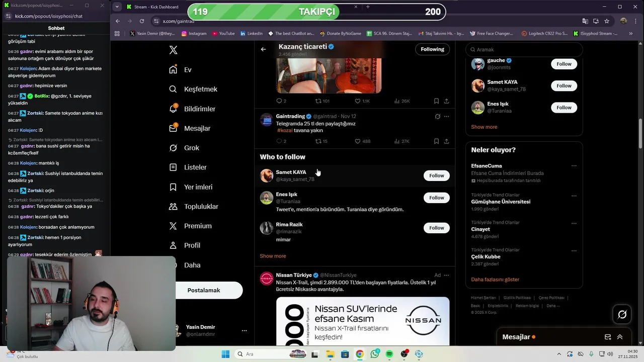Screen dimensions: 644x362
Task: Bookmark this page with the star icon
Action: (607, 21)
